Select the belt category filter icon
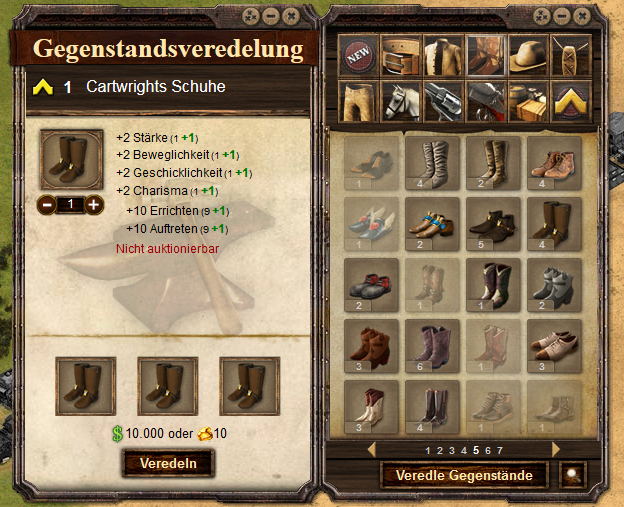The image size is (624, 507). [401, 56]
